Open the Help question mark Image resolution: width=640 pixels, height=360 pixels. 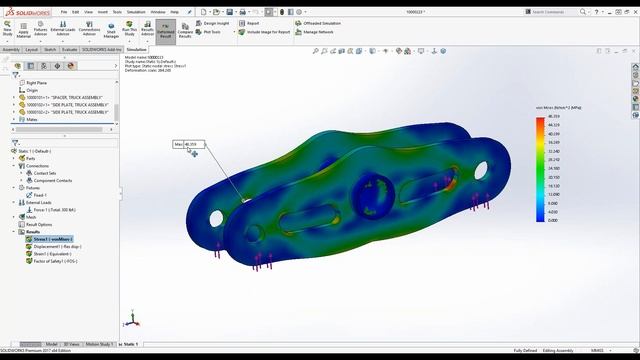(596, 12)
